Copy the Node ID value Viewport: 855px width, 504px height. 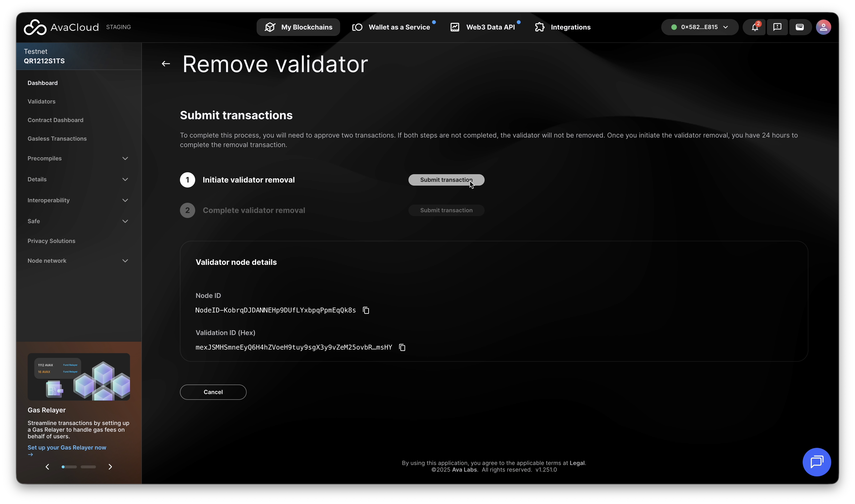pyautogui.click(x=366, y=310)
